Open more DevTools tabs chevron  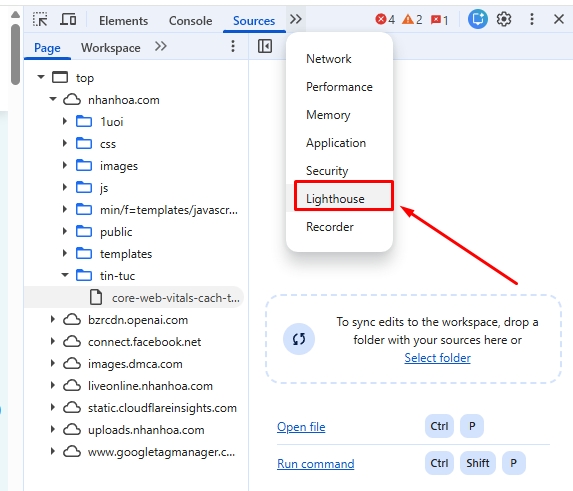(296, 19)
